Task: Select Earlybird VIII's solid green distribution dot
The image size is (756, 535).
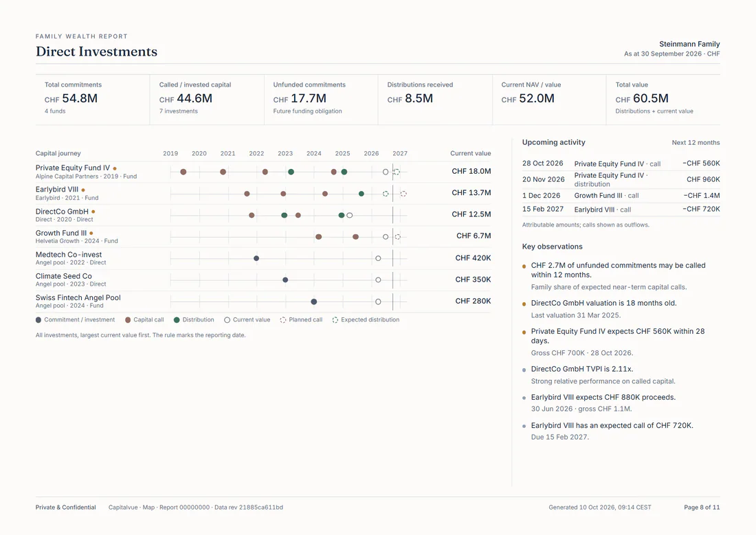Action: pyautogui.click(x=361, y=194)
